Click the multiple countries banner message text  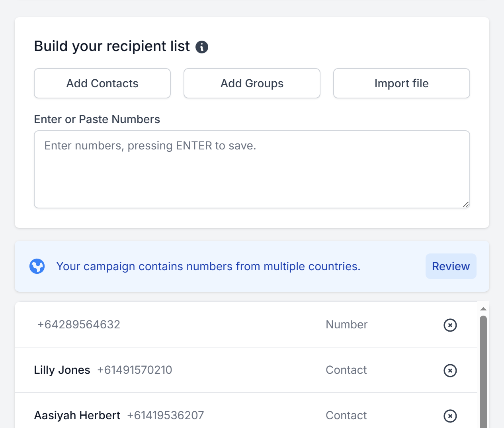pos(208,266)
